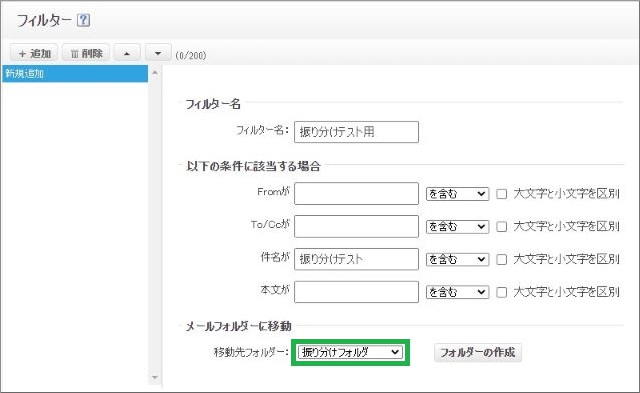Focus the From condition input field

[356, 193]
